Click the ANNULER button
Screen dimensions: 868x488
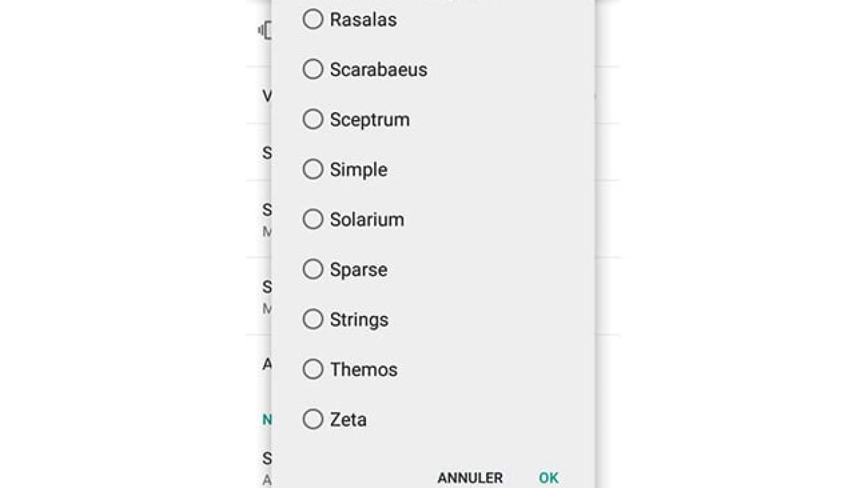pos(470,478)
